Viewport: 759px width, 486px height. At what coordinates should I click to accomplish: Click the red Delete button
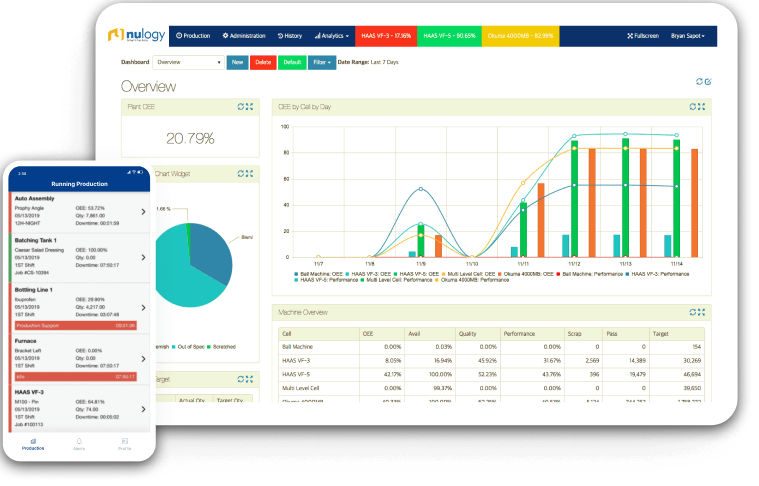tap(263, 62)
